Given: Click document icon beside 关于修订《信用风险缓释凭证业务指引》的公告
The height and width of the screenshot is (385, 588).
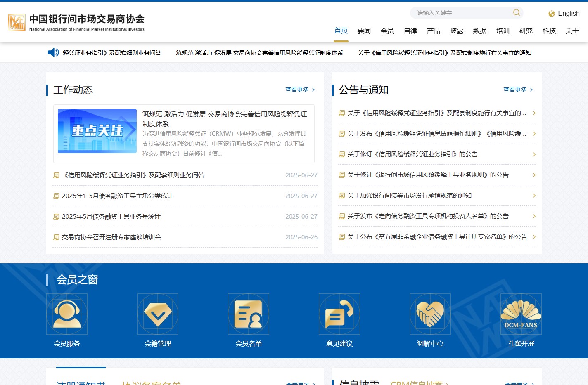Looking at the screenshot, I should (342, 154).
